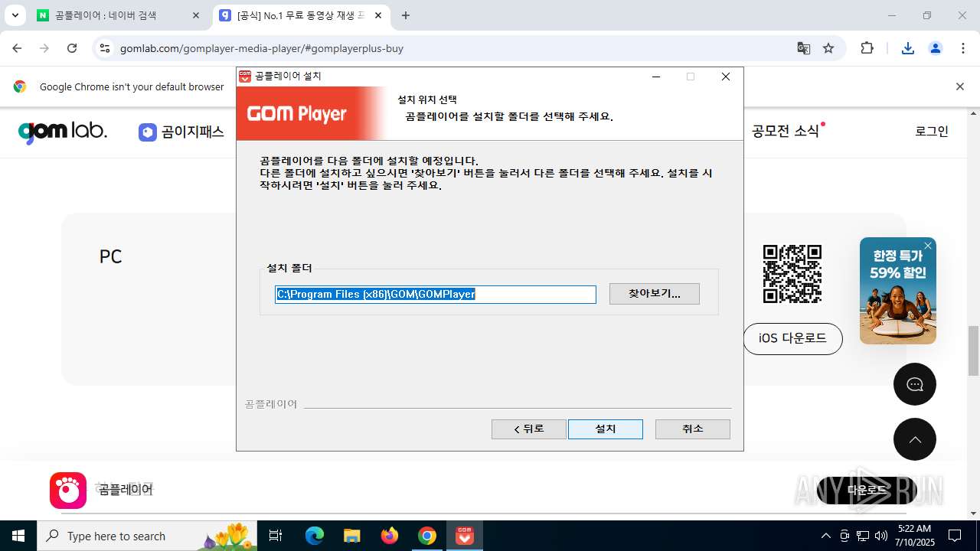Image resolution: width=980 pixels, height=551 pixels.
Task: Open Chrome profile avatar
Action: (936, 48)
